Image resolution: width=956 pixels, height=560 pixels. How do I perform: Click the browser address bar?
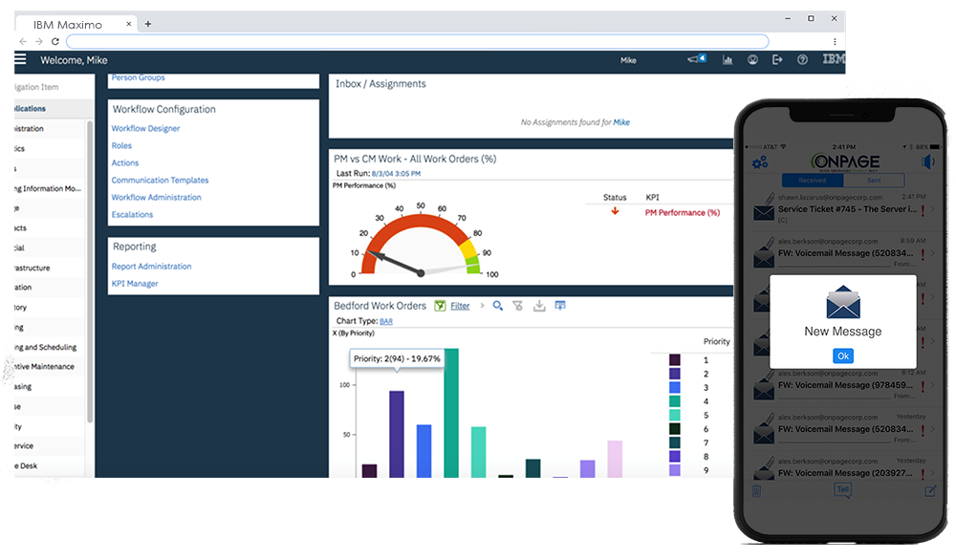(x=417, y=41)
